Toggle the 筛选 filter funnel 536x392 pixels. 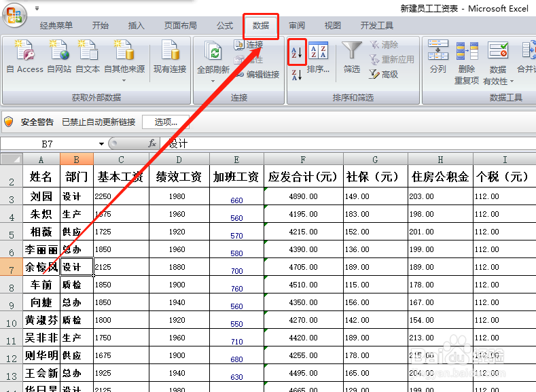click(352, 57)
